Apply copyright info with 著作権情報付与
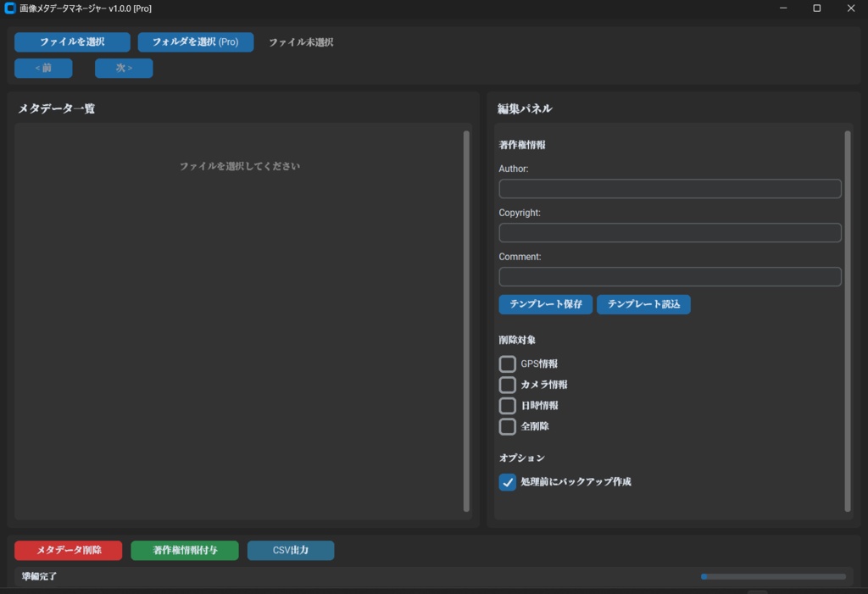This screenshot has width=868, height=594. [x=184, y=550]
